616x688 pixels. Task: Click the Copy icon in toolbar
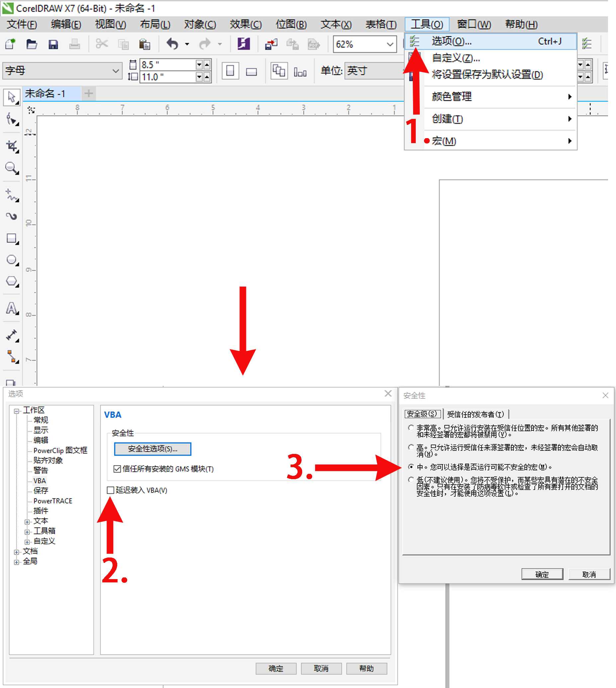123,44
